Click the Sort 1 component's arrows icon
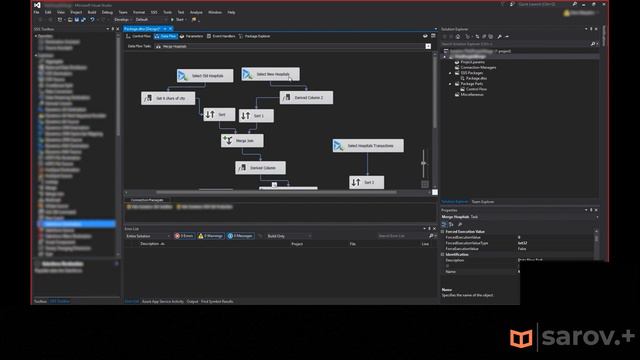 click(245, 116)
